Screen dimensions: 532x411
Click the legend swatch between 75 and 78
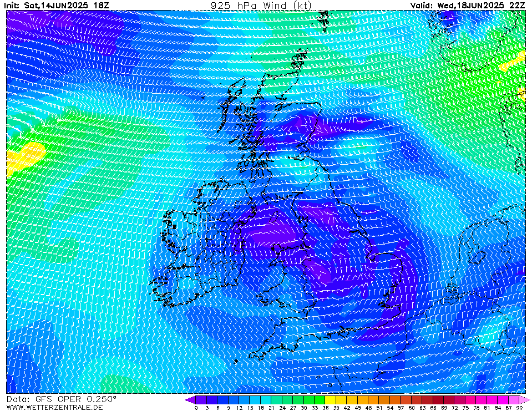470,400
